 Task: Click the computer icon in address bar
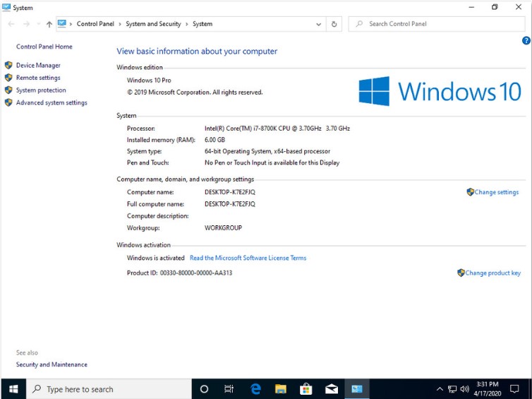tap(62, 24)
